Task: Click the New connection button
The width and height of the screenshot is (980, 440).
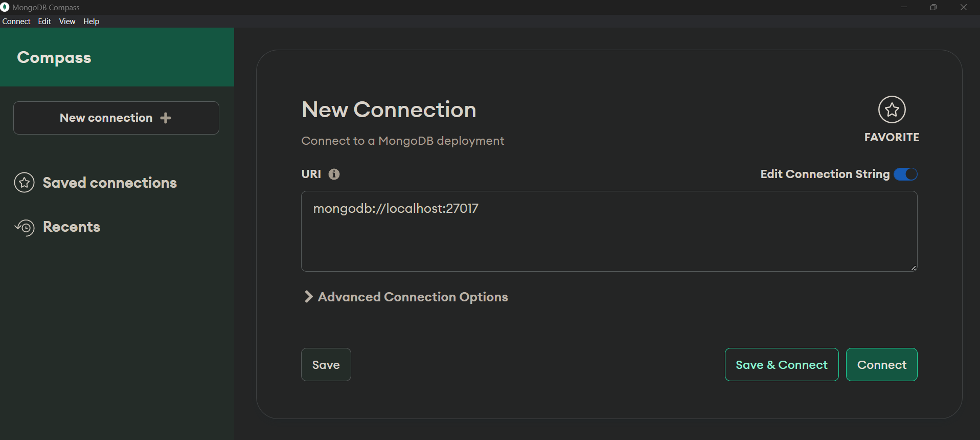Action: click(116, 118)
